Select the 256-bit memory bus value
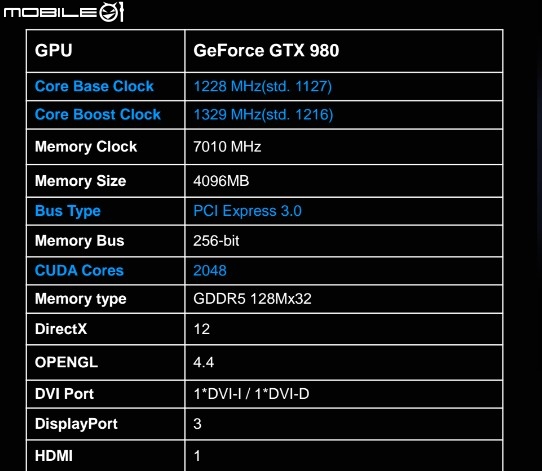The image size is (542, 471). pyautogui.click(x=216, y=241)
